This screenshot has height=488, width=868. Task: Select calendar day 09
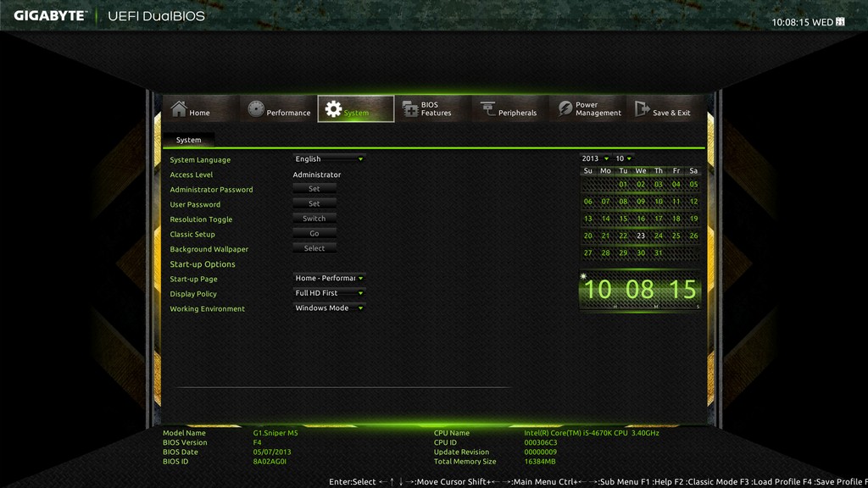pyautogui.click(x=641, y=202)
